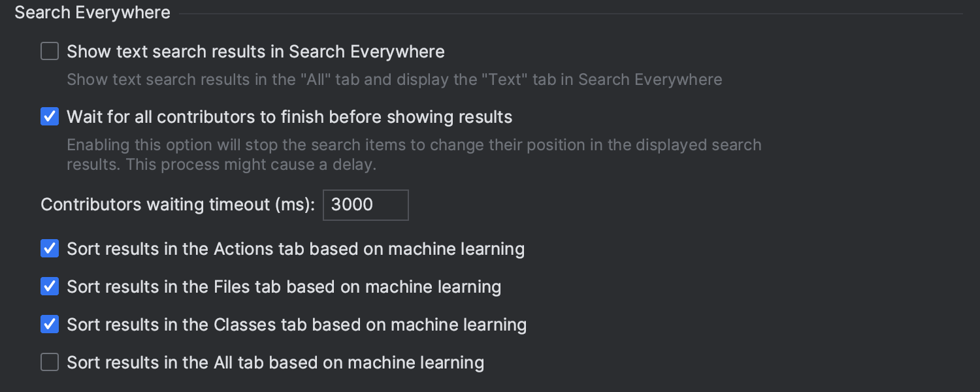Click the contributors waiting timeout field
The height and width of the screenshot is (392, 980).
pyautogui.click(x=365, y=204)
